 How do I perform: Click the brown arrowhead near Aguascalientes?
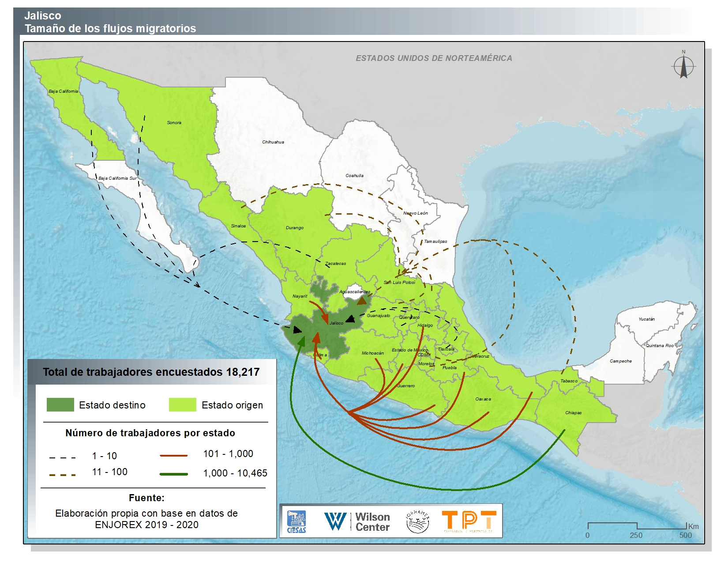click(x=362, y=301)
